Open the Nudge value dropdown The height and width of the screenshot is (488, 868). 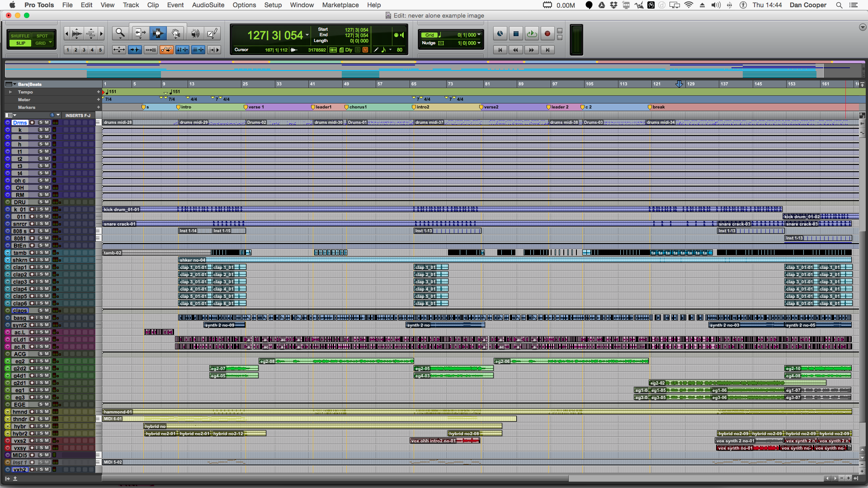479,43
